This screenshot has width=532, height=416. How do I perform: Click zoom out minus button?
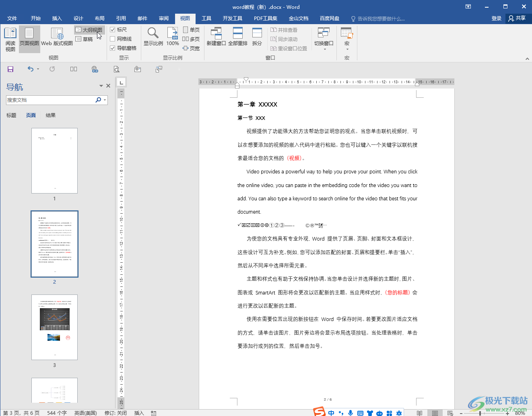tap(461, 413)
